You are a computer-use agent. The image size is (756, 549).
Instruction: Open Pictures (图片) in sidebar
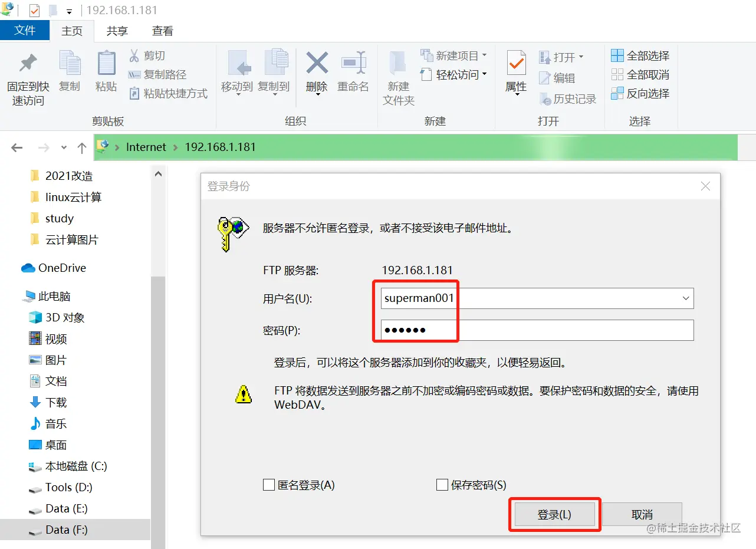tap(48, 360)
